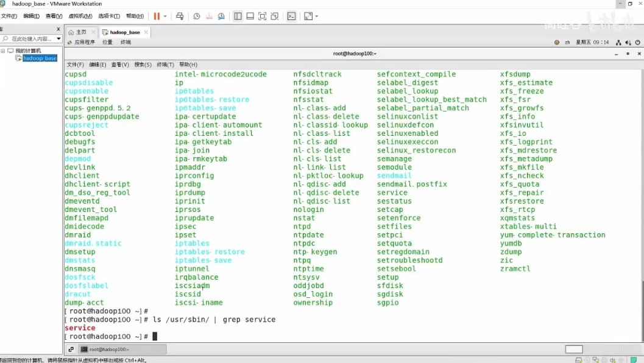This screenshot has height=363, width=644.
Task: Select hadoop_base in the library tree
Action: tap(40, 58)
